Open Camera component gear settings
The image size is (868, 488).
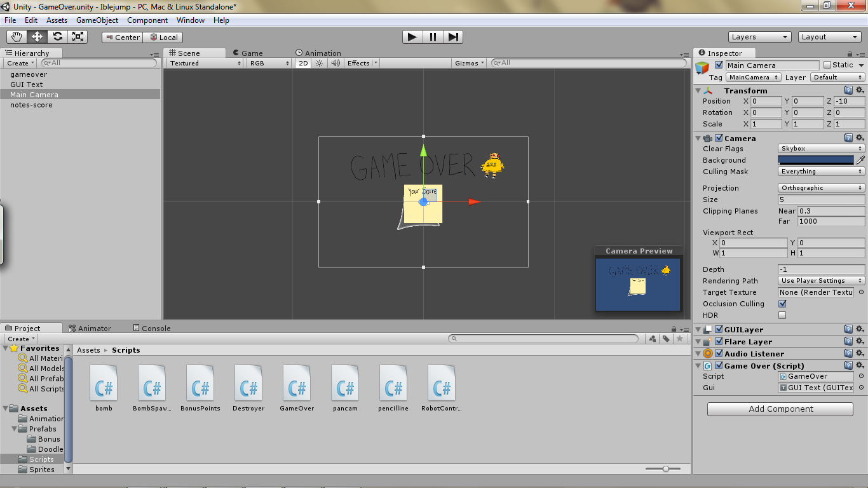click(x=860, y=138)
